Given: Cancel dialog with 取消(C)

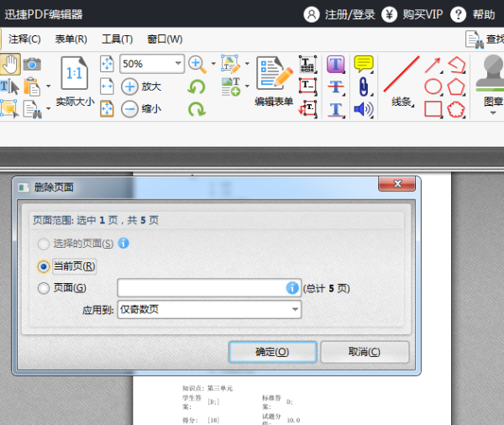Looking at the screenshot, I should [365, 352].
